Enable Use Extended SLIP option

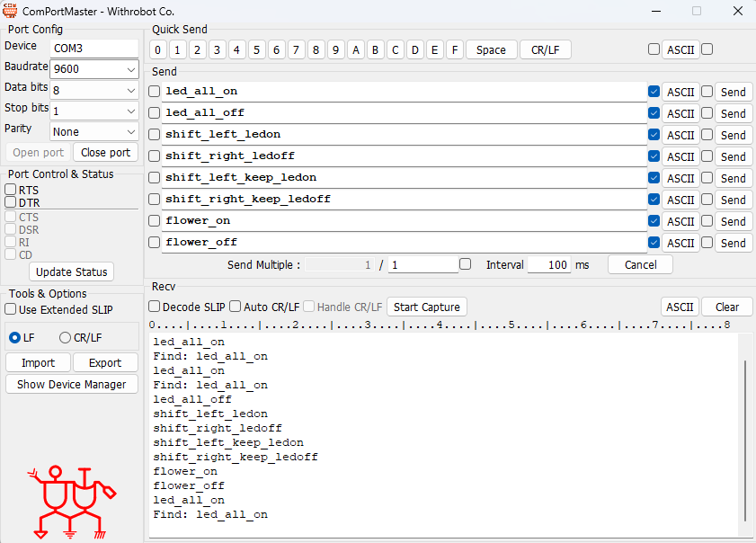[x=10, y=309]
